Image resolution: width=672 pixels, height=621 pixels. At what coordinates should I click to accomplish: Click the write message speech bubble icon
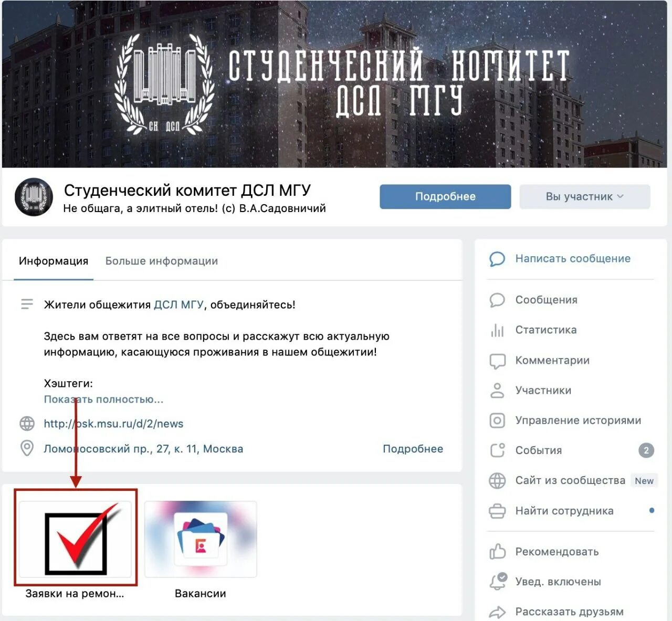click(x=497, y=259)
